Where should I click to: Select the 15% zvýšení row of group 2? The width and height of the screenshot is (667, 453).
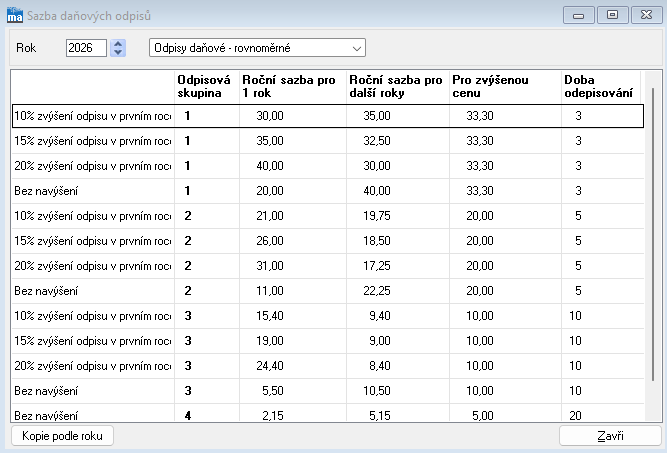[328, 241]
